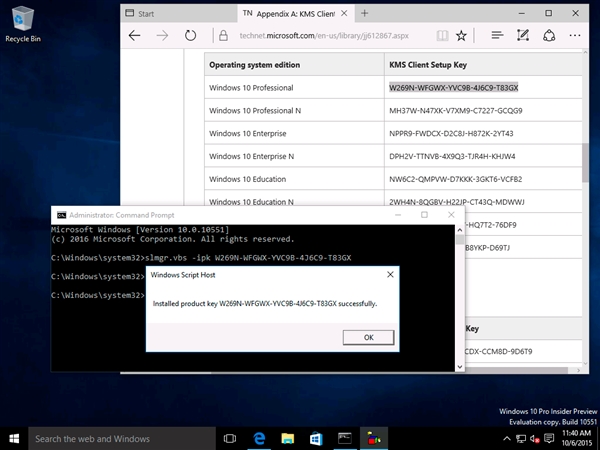Viewport: 600px width, 450px height.
Task: Click the Windows Start button
Action: (x=15, y=438)
